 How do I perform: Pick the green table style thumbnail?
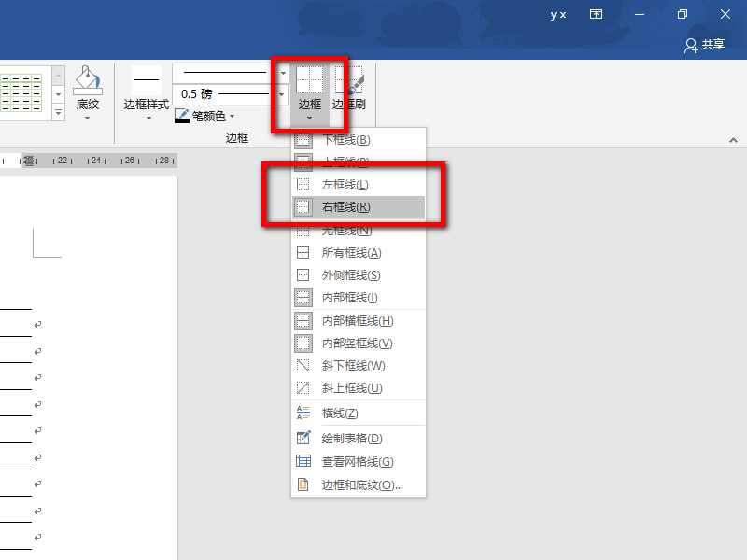(x=21, y=92)
